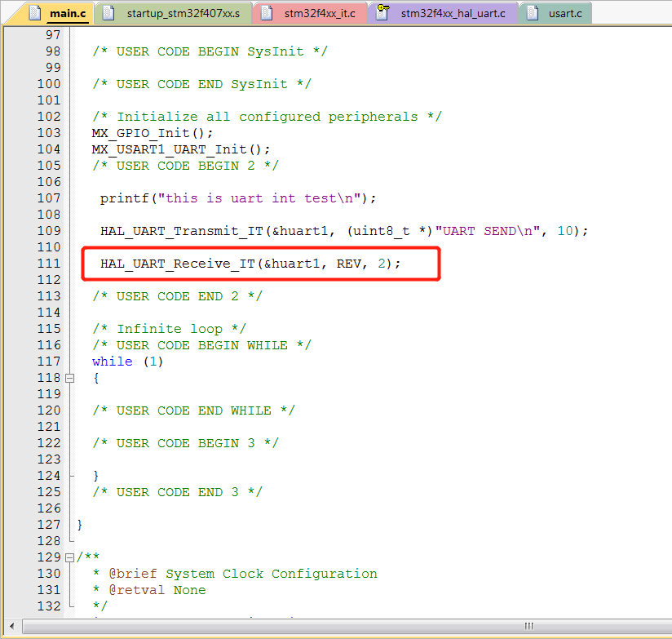This screenshot has height=639, width=672.
Task: Click line number 111 in the gutter
Action: point(49,264)
